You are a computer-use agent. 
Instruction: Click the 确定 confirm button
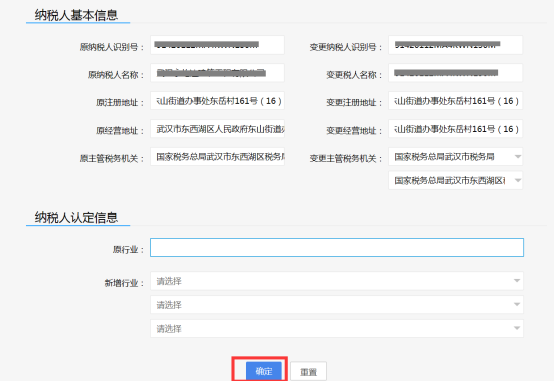point(264,371)
